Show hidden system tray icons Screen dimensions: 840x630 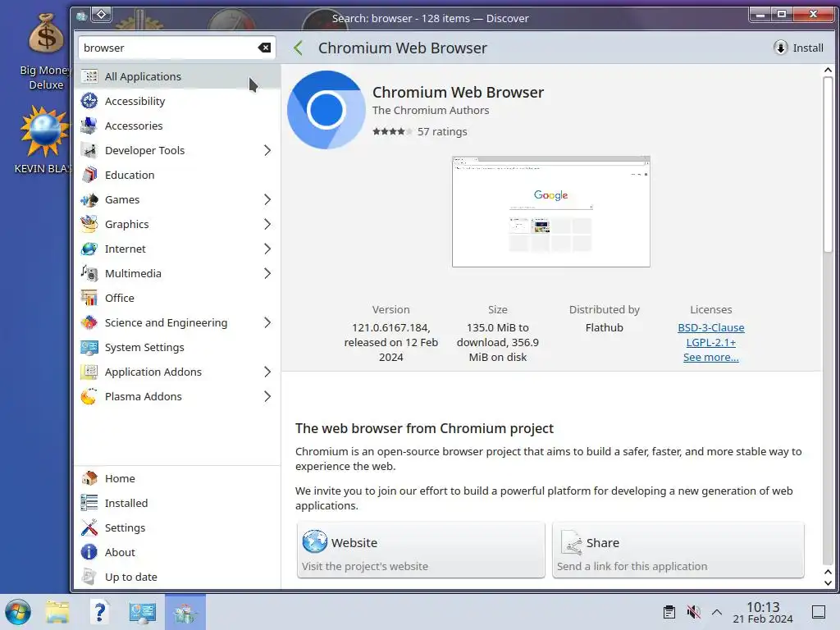(717, 612)
